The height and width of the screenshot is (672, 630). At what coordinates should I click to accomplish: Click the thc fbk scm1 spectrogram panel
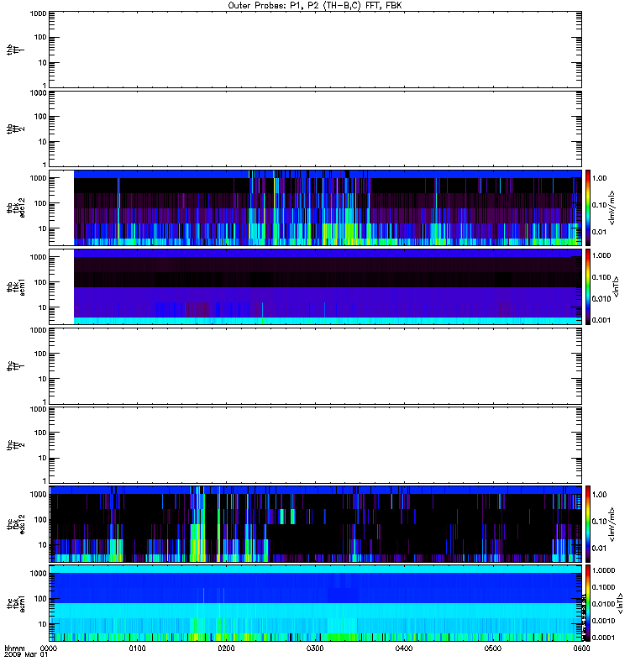(x=316, y=603)
